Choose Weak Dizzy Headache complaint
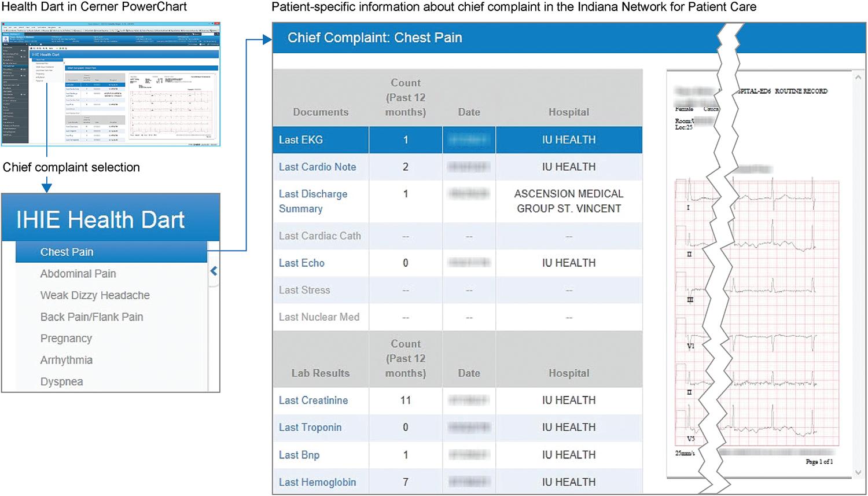The height and width of the screenshot is (496, 868). click(x=95, y=295)
